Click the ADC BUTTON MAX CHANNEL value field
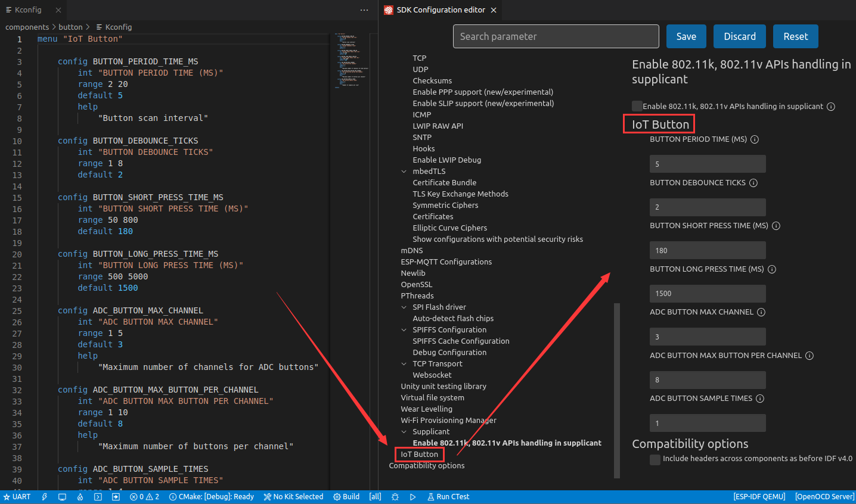856x504 pixels. coord(708,337)
